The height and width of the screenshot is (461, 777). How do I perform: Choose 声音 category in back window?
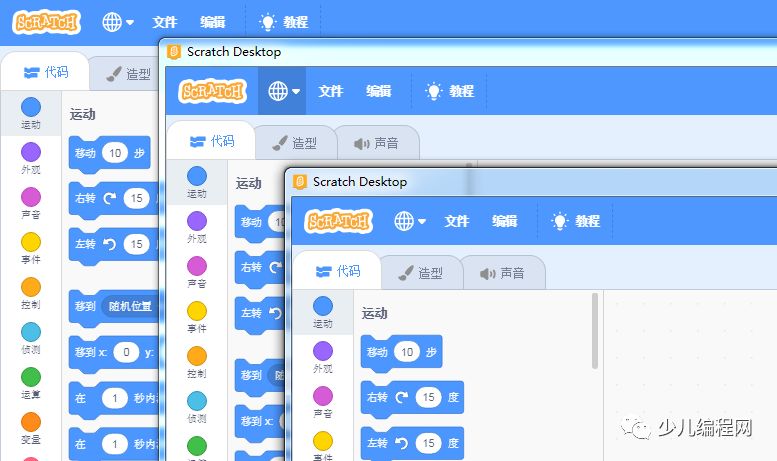point(31,203)
